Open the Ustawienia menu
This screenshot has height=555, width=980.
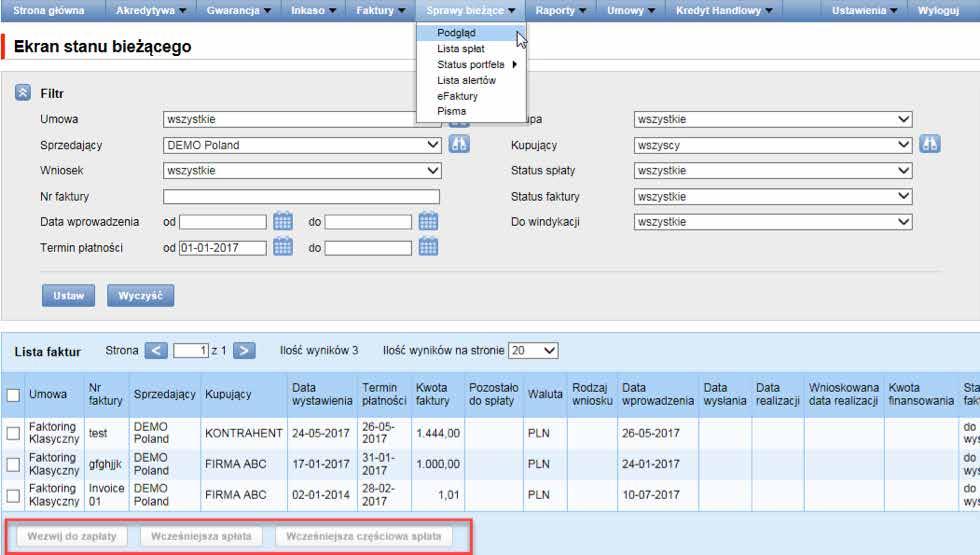tap(864, 11)
